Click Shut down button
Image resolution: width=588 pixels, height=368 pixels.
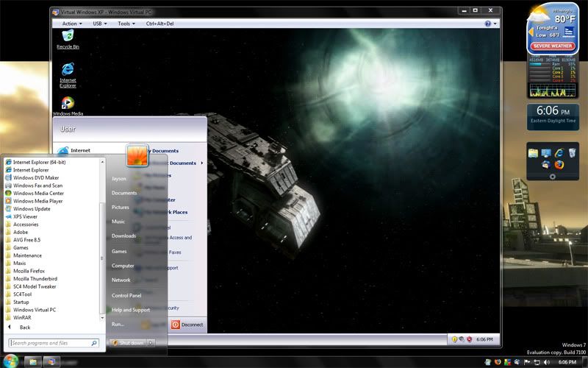coord(128,343)
